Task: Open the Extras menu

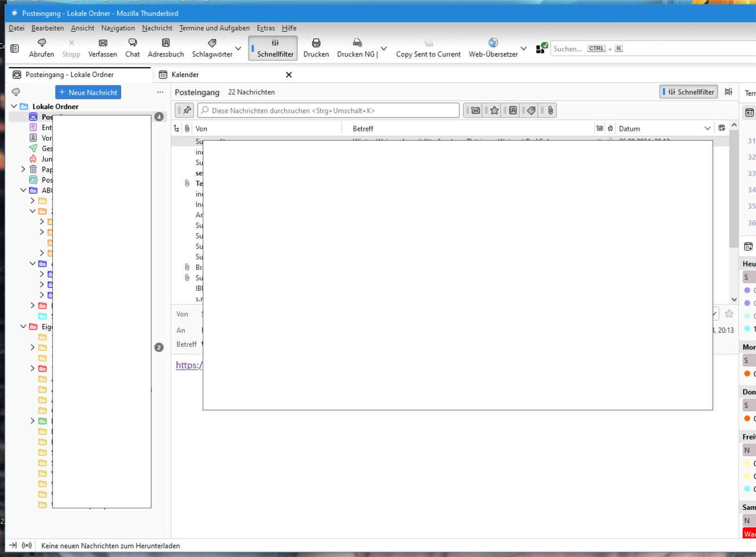Action: tap(265, 28)
